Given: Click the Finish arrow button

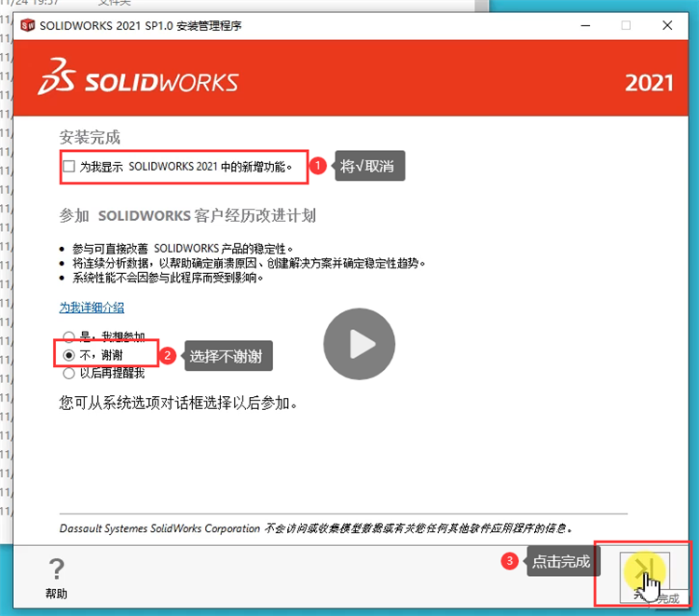Looking at the screenshot, I should [x=645, y=577].
